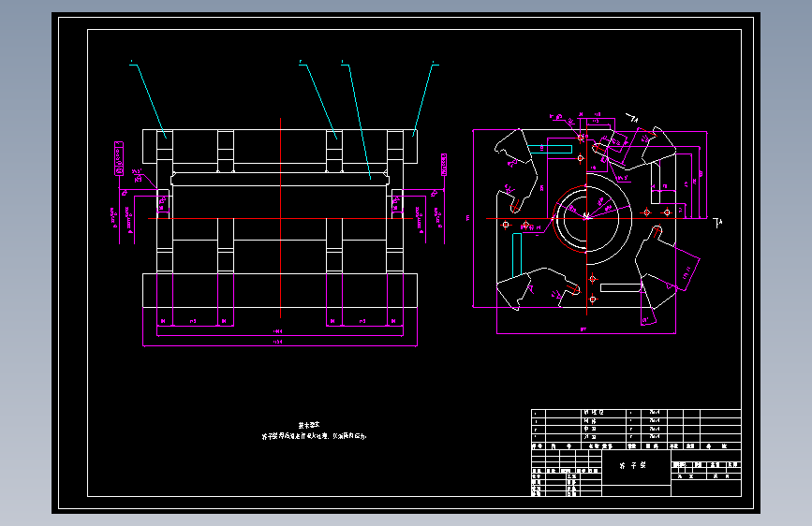This screenshot has height=526, width=812.
Task: Click the section mark A at top of right view
Action: (x=632, y=118)
